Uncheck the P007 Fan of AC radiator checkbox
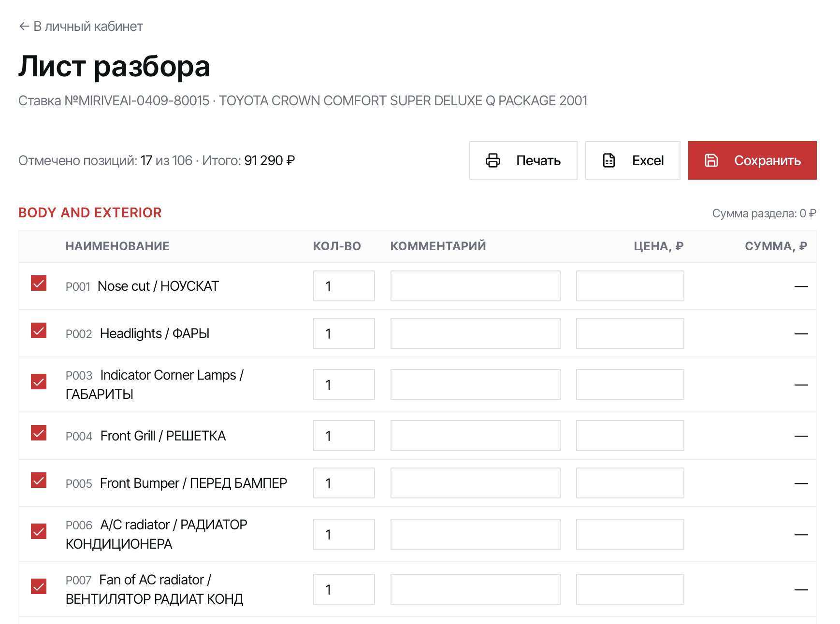840x624 pixels. pyautogui.click(x=39, y=586)
